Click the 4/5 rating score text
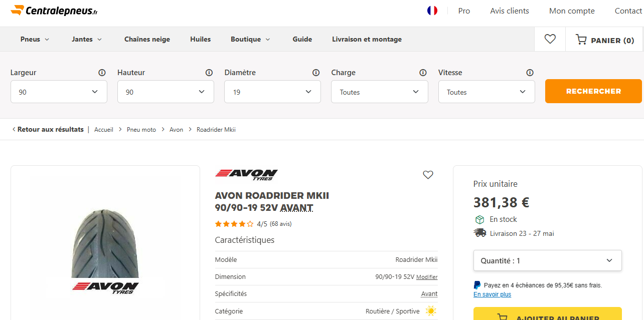 (262, 224)
